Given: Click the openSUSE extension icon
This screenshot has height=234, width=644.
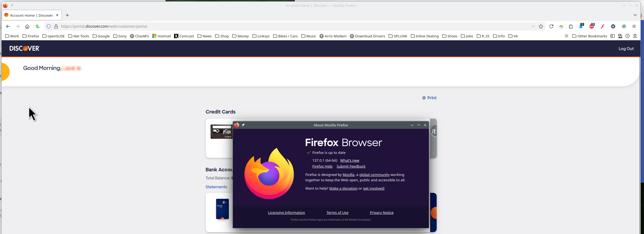Looking at the screenshot, I should [x=561, y=26].
